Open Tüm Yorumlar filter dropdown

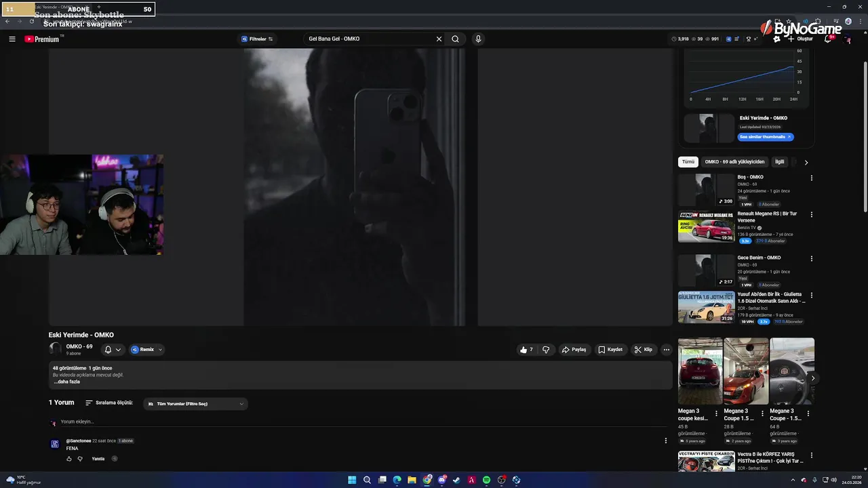(x=196, y=404)
